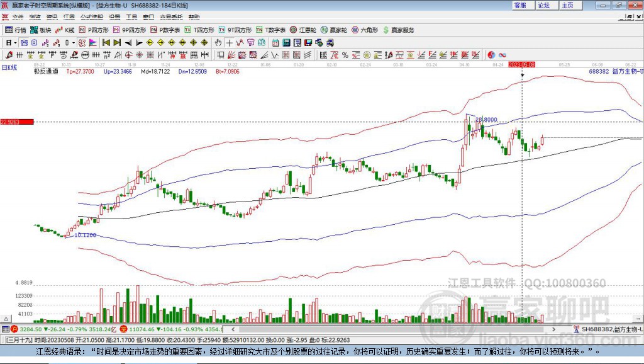Viewport: 644px width, 364px height.
Task: Open the 工具 menu
Action: [x=131, y=17]
